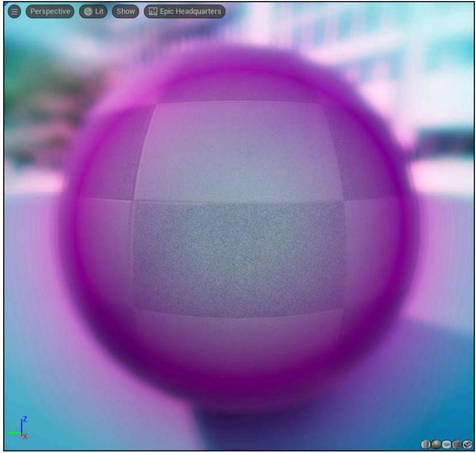
Task: Open the Perspective view type dropdown
Action: [x=50, y=11]
